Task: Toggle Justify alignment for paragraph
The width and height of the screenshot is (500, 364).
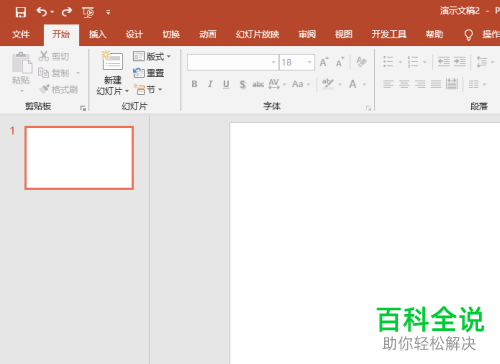Action: tap(436, 84)
